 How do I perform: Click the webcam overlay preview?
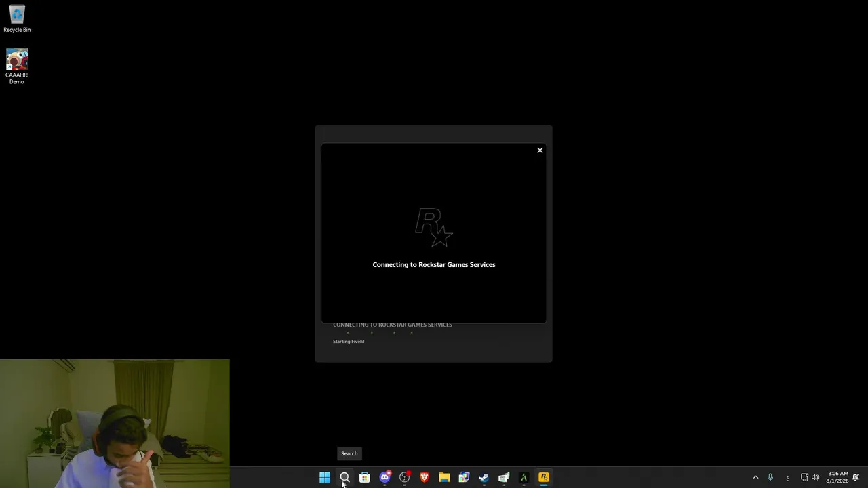(x=115, y=424)
